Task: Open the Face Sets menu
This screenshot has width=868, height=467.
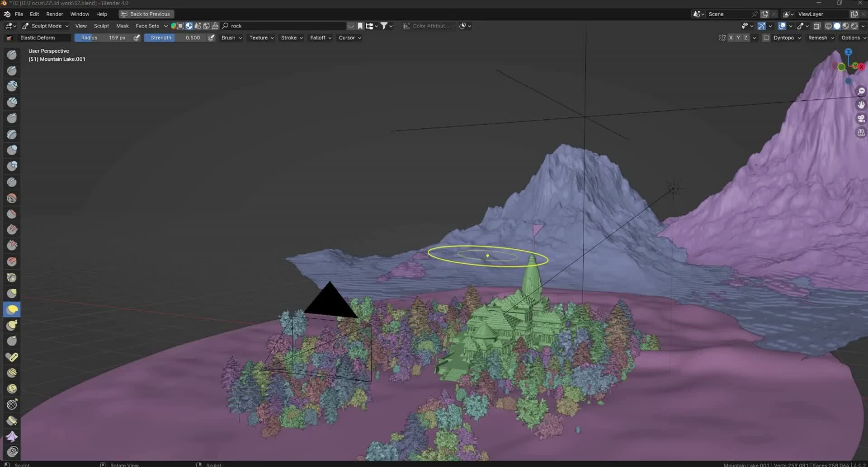Action: point(147,26)
